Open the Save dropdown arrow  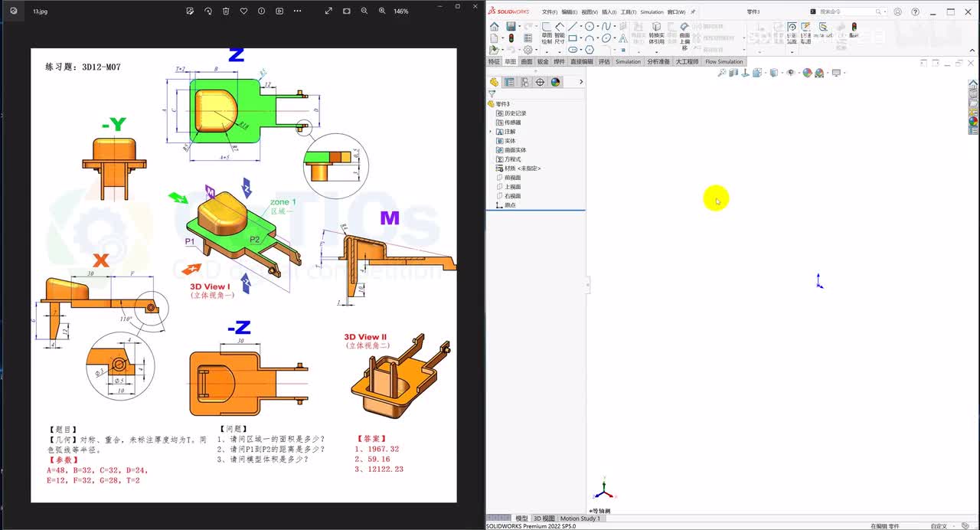point(520,27)
